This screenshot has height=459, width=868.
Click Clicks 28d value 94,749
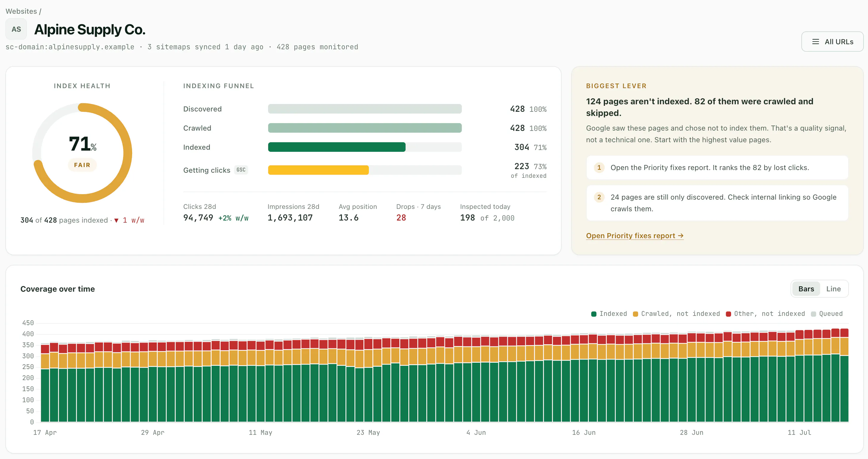[198, 218]
